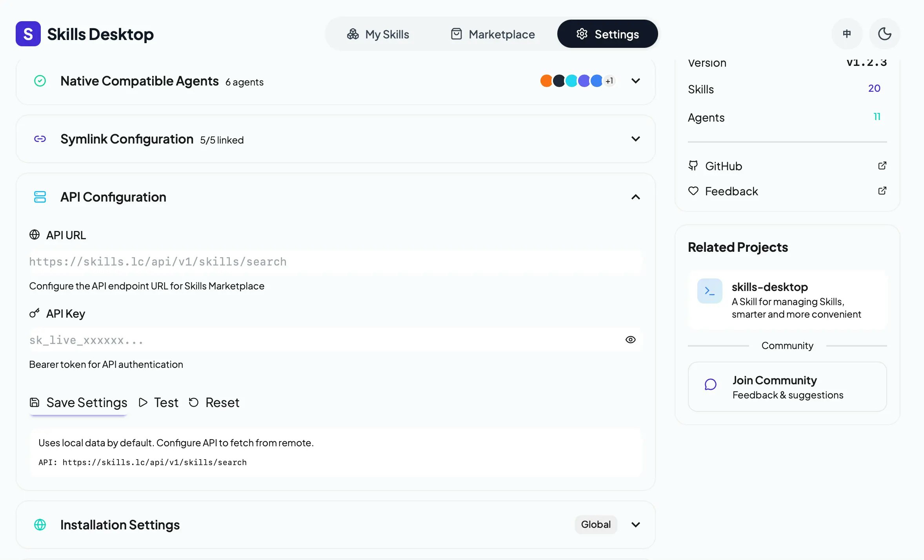The image size is (924, 560).
Task: Expand the Symlink Configuration section
Action: pyautogui.click(x=635, y=139)
